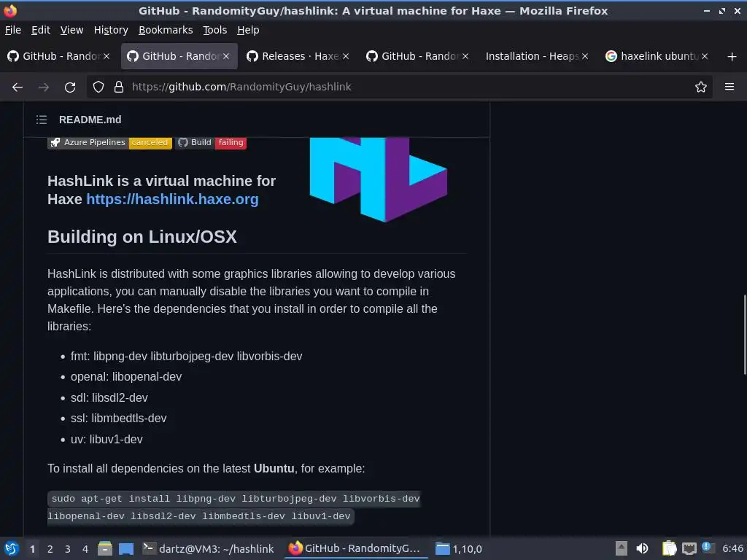
Task: Go back to the previous page
Action: tap(18, 87)
